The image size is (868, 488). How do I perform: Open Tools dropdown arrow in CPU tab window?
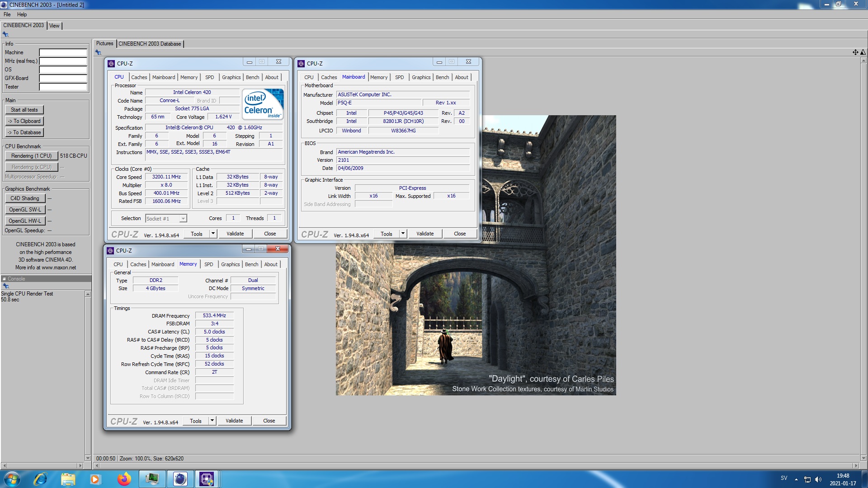(213, 234)
